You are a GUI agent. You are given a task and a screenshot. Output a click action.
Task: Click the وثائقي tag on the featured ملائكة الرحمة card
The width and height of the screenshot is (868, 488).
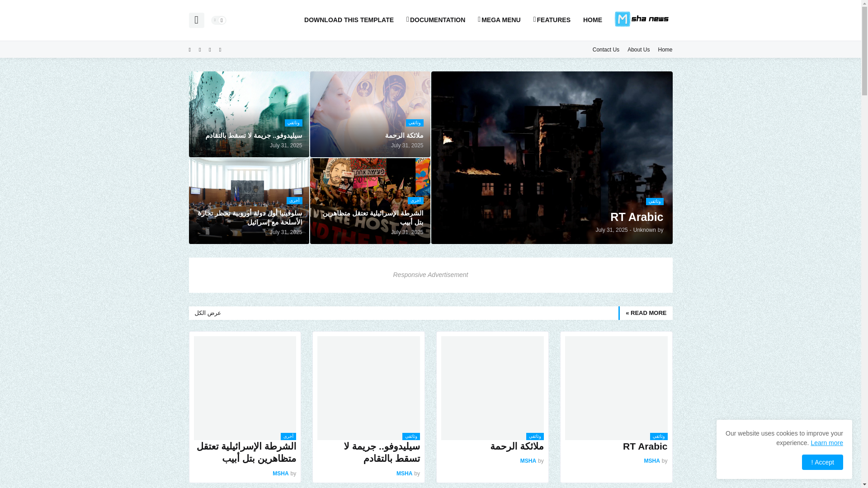[415, 123]
